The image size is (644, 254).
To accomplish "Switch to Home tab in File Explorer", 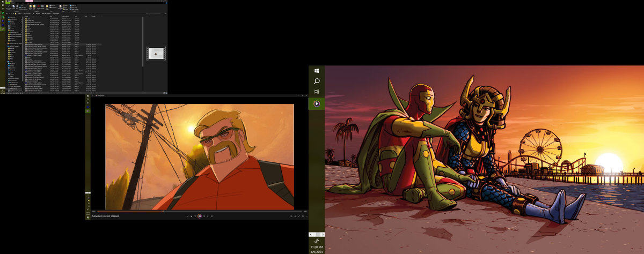I will [x=13, y=3].
